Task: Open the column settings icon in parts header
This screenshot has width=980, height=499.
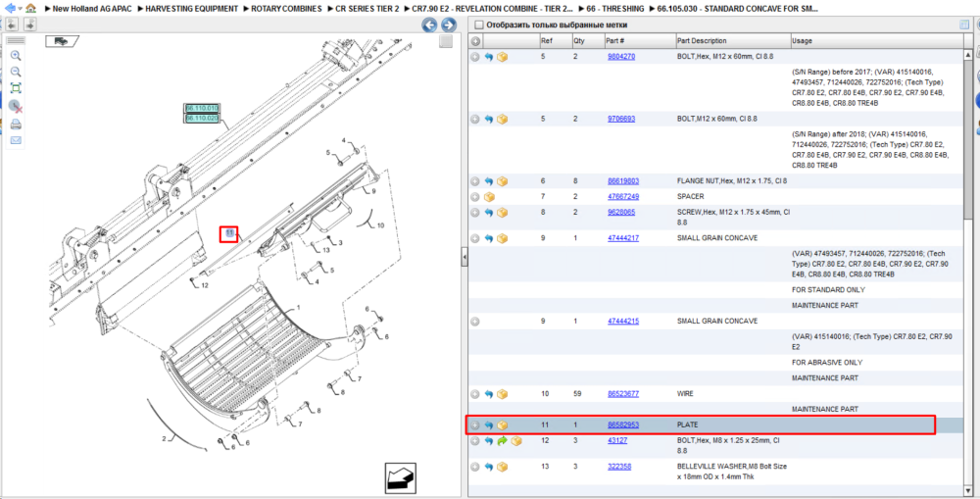Action: coord(963,25)
